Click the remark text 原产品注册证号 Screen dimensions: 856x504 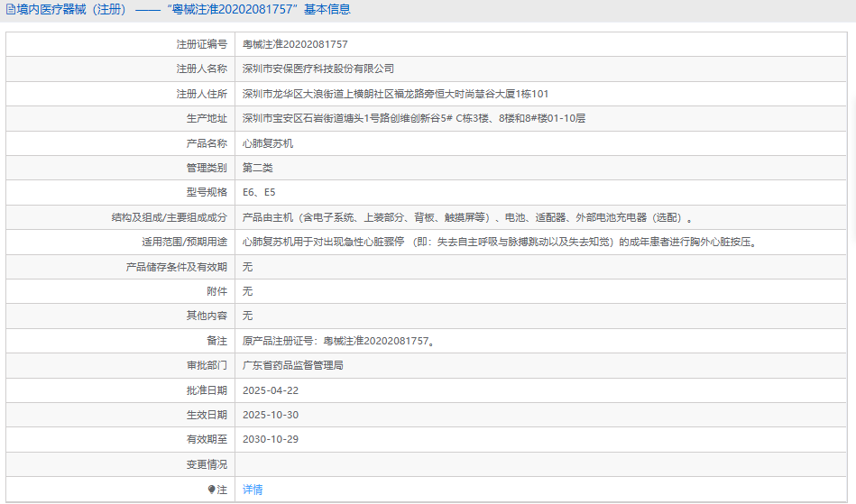(338, 341)
